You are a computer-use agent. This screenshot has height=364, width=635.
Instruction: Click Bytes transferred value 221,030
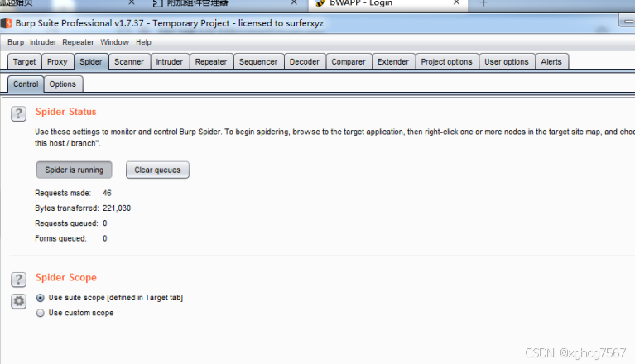coord(117,208)
